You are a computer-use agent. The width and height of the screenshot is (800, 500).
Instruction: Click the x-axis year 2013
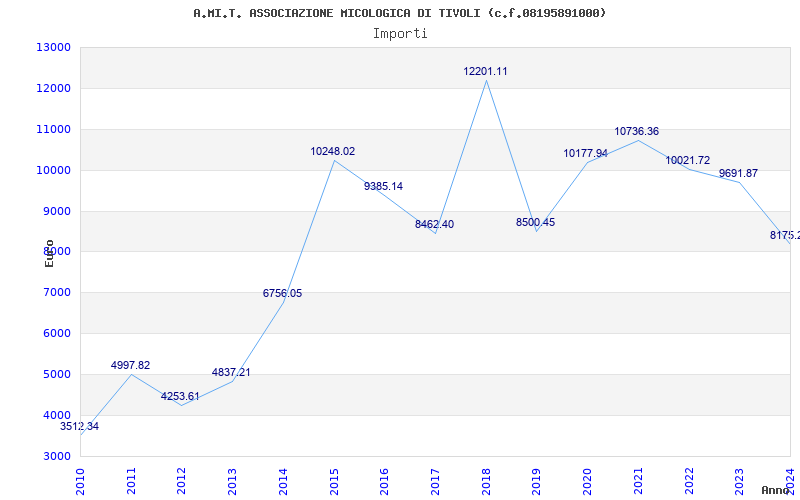232,481
